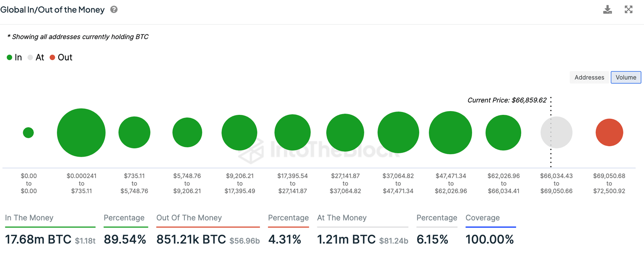Viewport: 644px width, 254px height.
Task: Switch to the Addresses view
Action: [x=589, y=77]
